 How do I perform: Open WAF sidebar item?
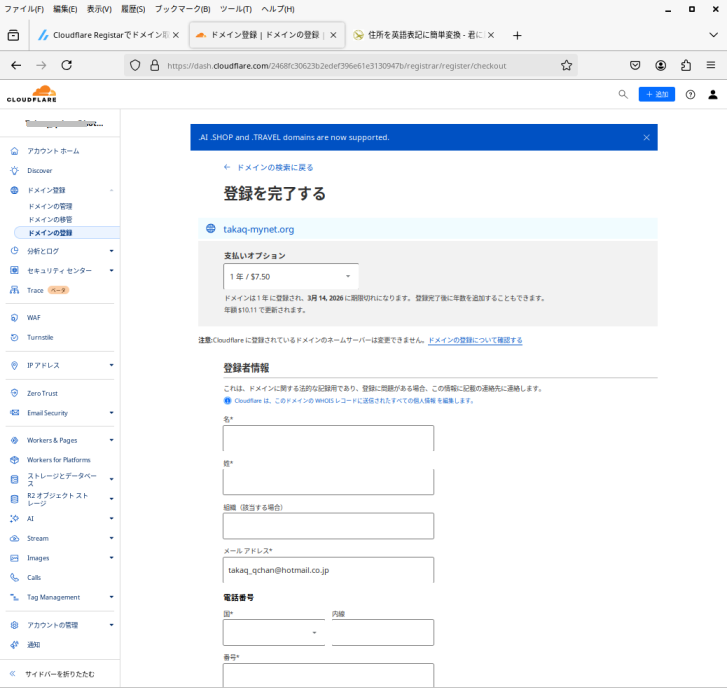pyautogui.click(x=33, y=318)
